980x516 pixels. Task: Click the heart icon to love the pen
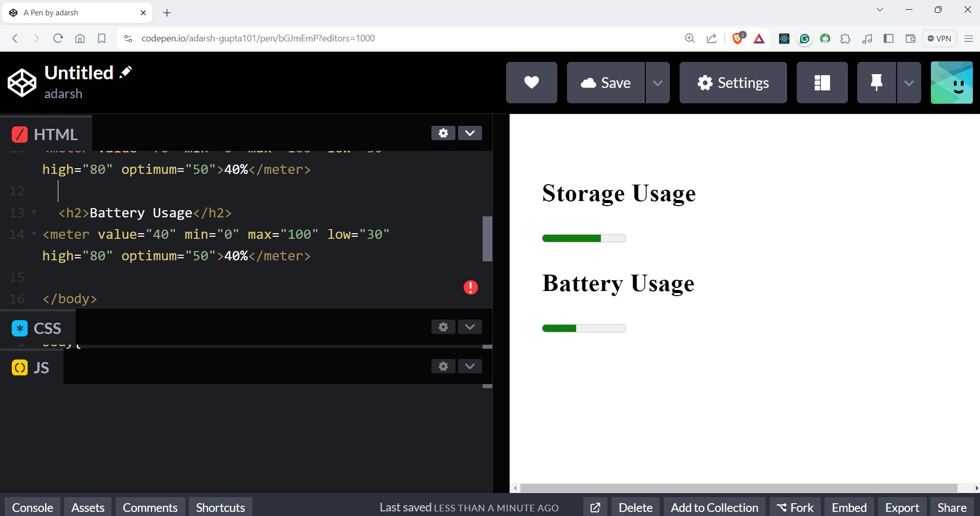[x=531, y=83]
